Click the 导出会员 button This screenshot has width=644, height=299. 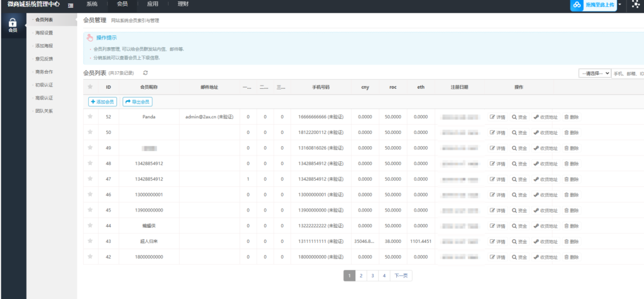137,101
